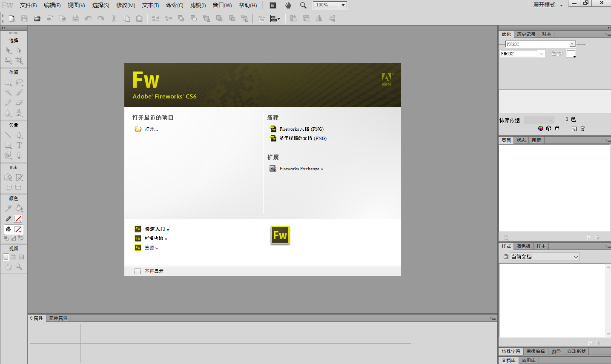Pick the Eraser tool
Screen dimensions: 611x364
click(x=19, y=103)
